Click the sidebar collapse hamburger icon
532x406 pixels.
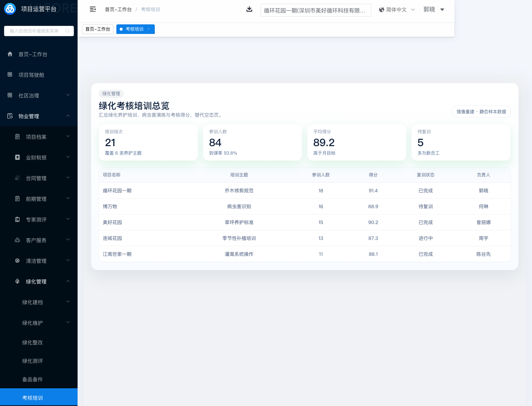(93, 9)
